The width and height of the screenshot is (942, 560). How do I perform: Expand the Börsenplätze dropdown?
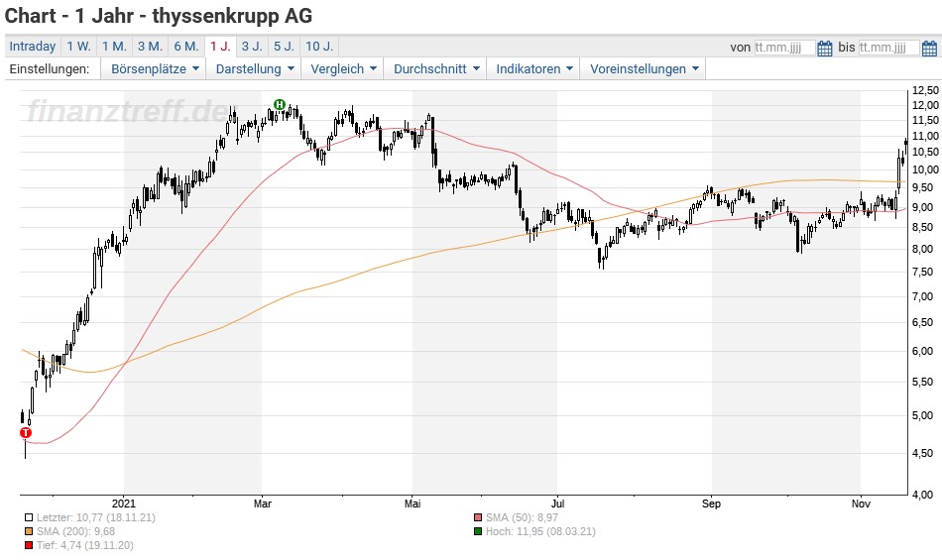(154, 69)
